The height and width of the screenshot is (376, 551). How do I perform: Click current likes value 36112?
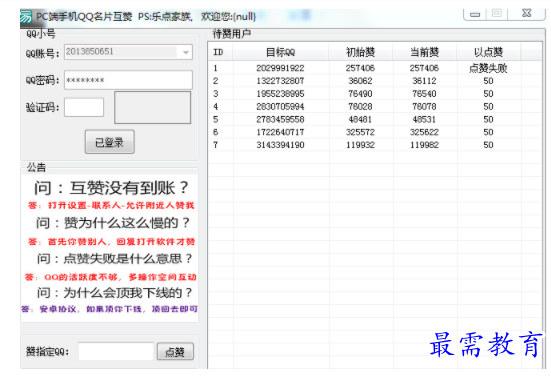(x=424, y=81)
